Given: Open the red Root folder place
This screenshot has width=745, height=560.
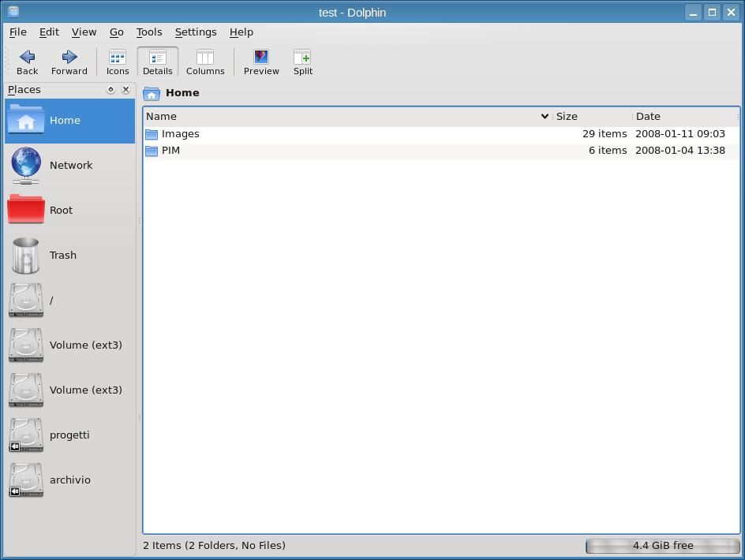Looking at the screenshot, I should tap(69, 211).
